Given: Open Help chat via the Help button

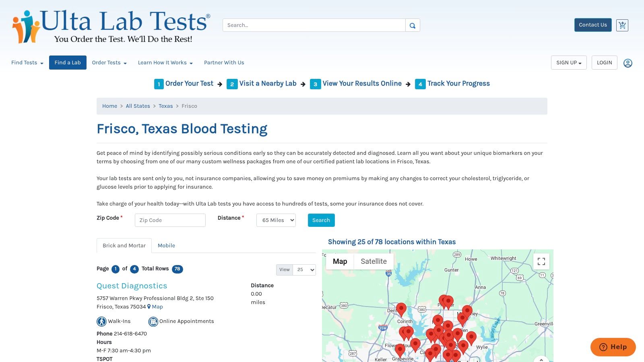Looking at the screenshot, I should coord(613,347).
